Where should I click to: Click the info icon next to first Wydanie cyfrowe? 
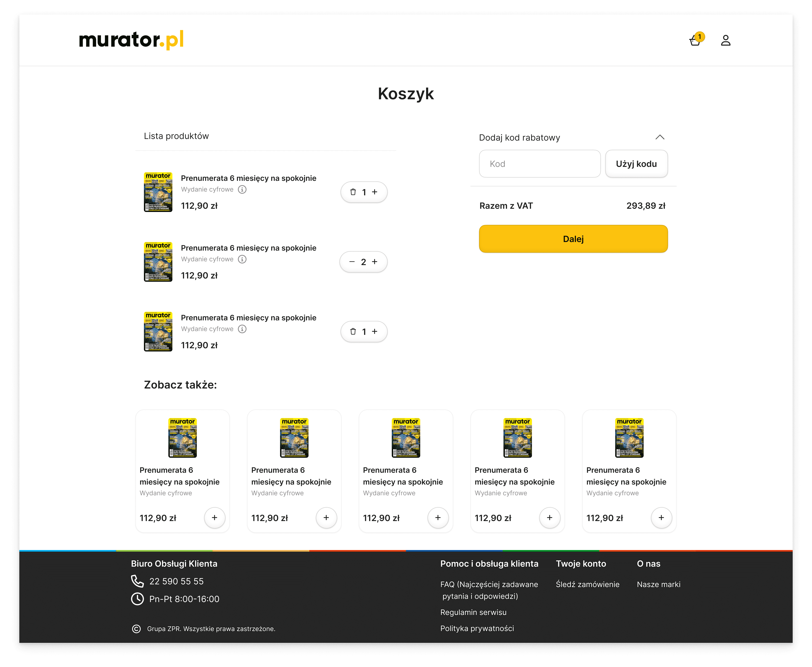tap(242, 189)
